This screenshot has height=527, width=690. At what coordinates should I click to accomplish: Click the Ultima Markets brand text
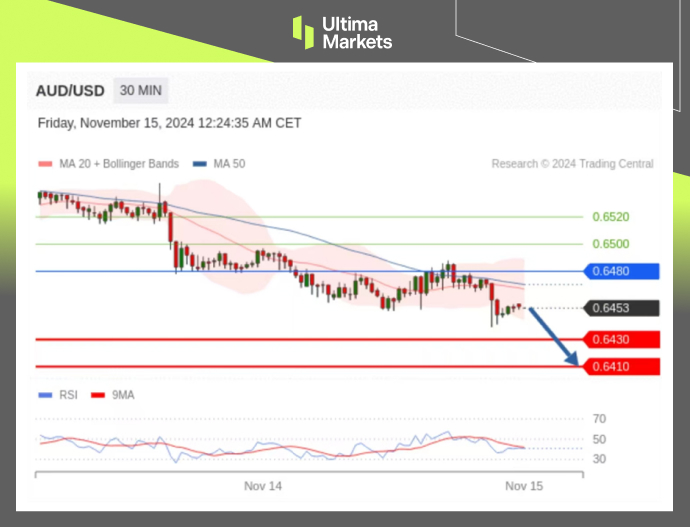357,32
